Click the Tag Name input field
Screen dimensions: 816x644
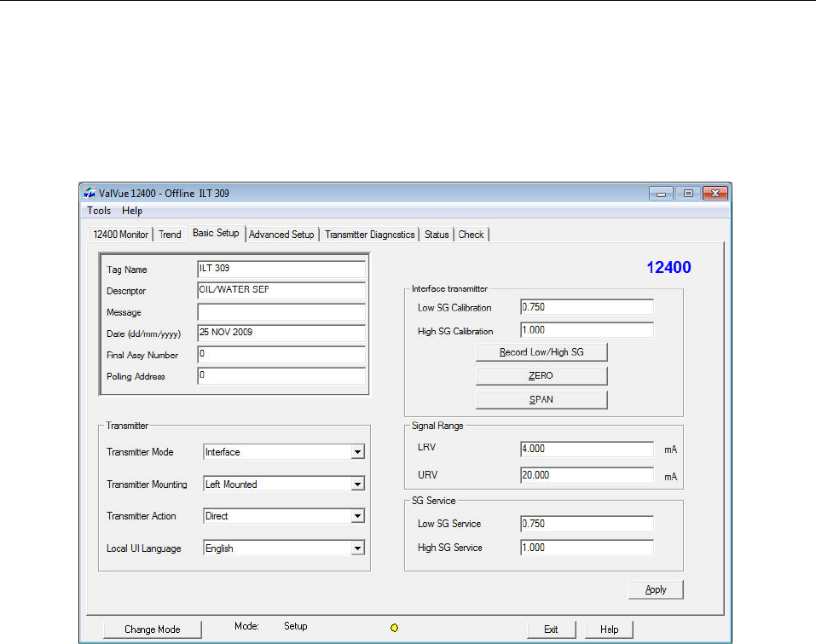[281, 270]
